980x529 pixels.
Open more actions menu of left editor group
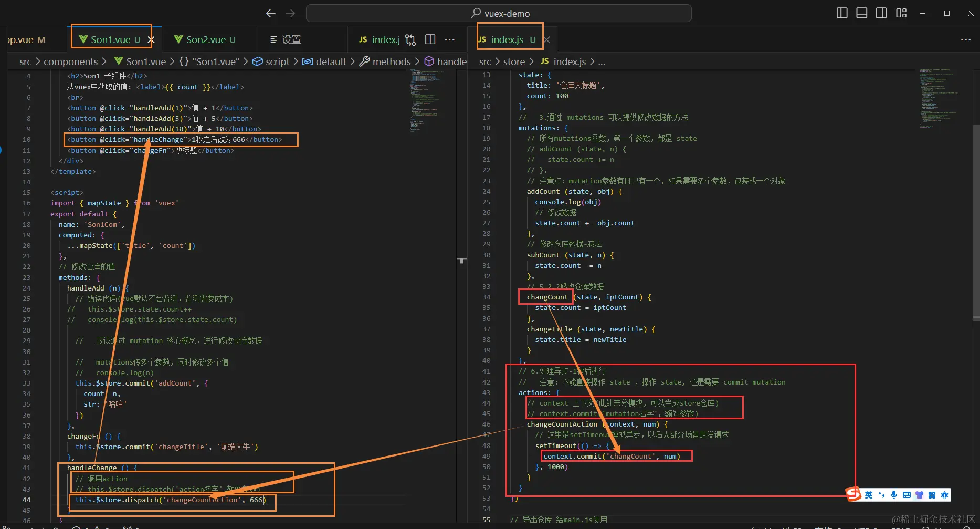coord(450,39)
